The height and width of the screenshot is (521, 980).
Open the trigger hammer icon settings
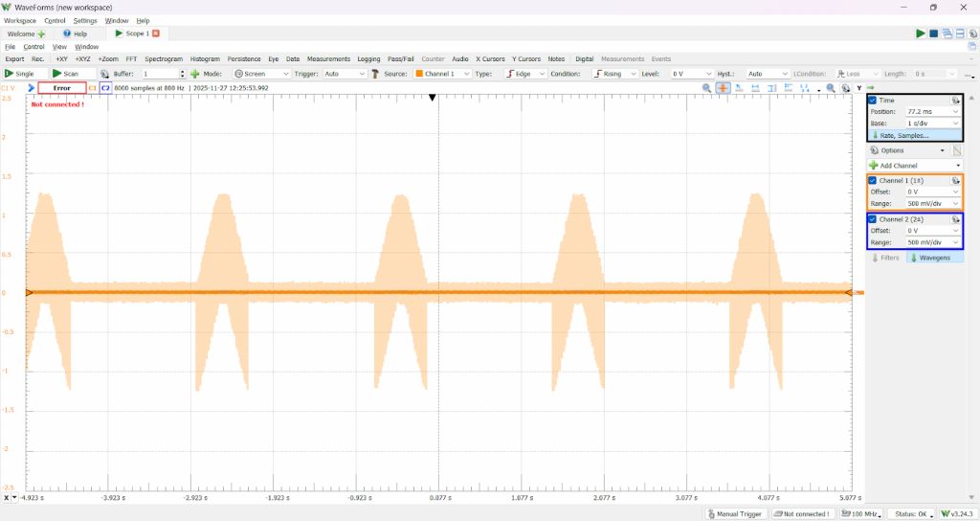[375, 74]
